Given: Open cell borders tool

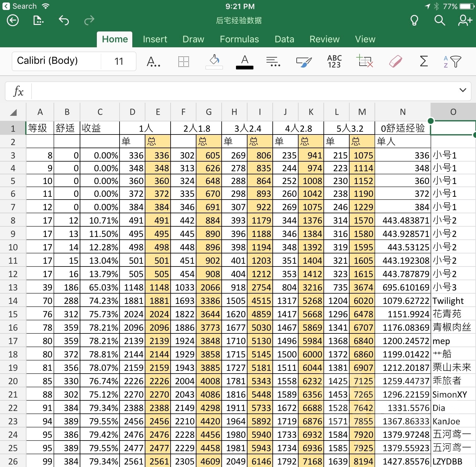Looking at the screenshot, I should coord(183,62).
